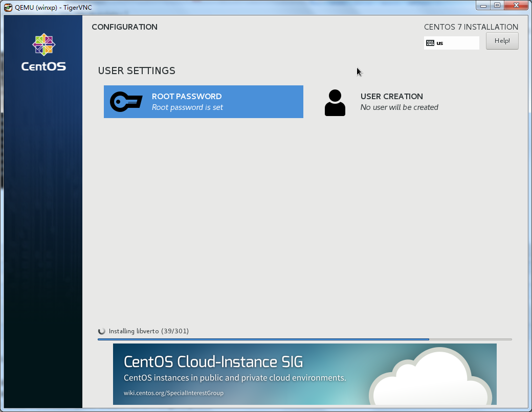Click the wiki.centos.org/SpecialInterestGroup link text
532x412 pixels.
coord(173,393)
